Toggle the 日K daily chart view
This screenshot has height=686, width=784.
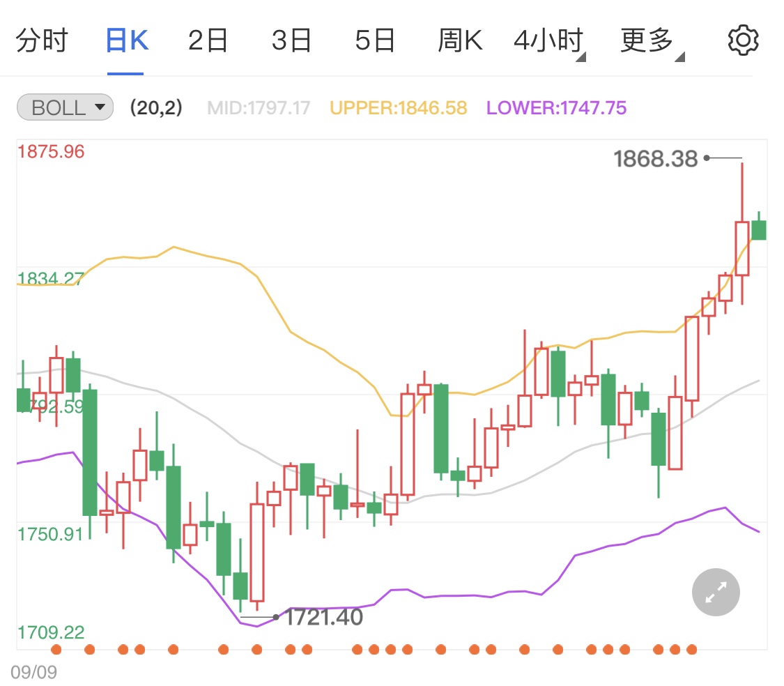[x=125, y=40]
